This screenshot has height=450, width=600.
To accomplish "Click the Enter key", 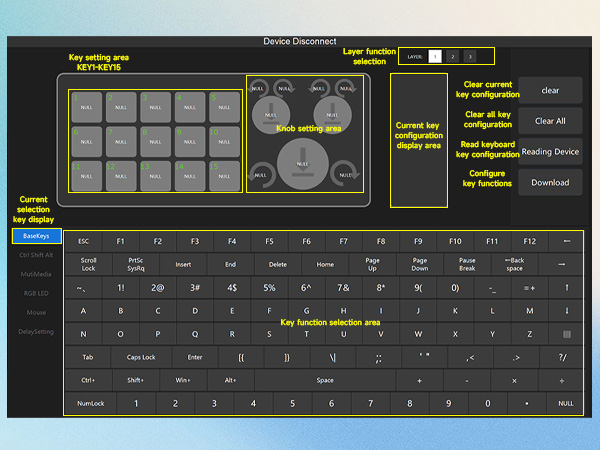I will (195, 357).
